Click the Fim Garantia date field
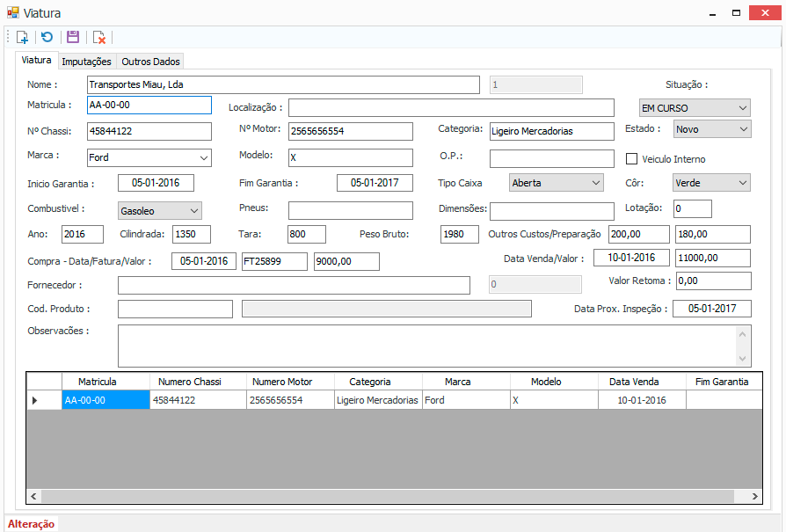This screenshot has width=786, height=532. (x=375, y=183)
